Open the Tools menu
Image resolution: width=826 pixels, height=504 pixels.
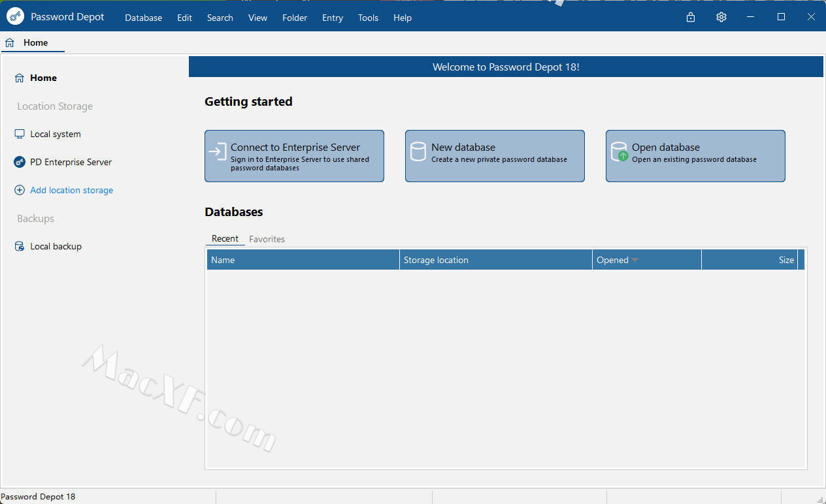coord(368,18)
